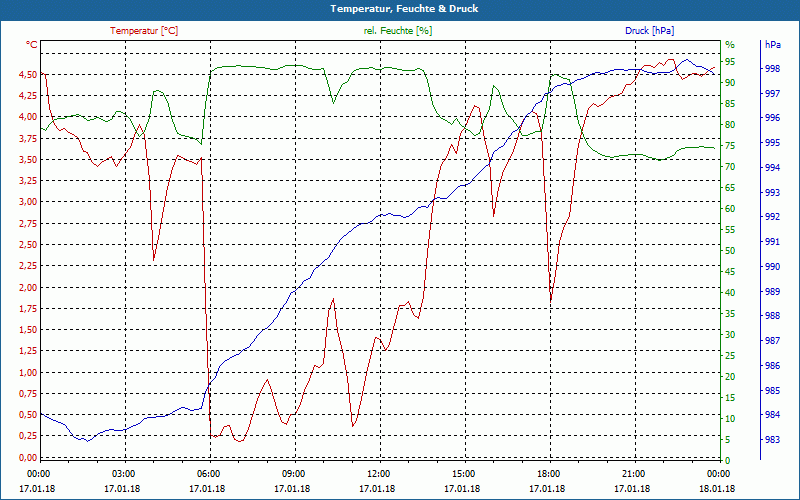Click the blue '988' pressure axis value

tap(772, 316)
